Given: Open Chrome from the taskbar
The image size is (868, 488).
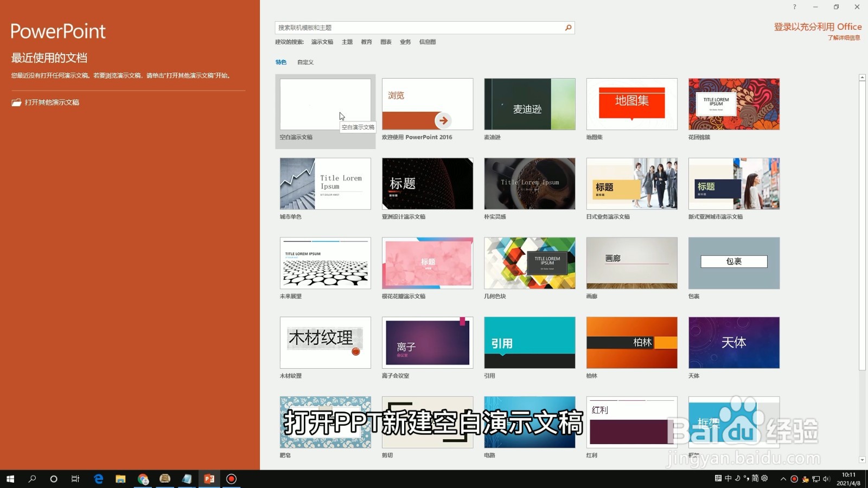Looking at the screenshot, I should pos(143,479).
